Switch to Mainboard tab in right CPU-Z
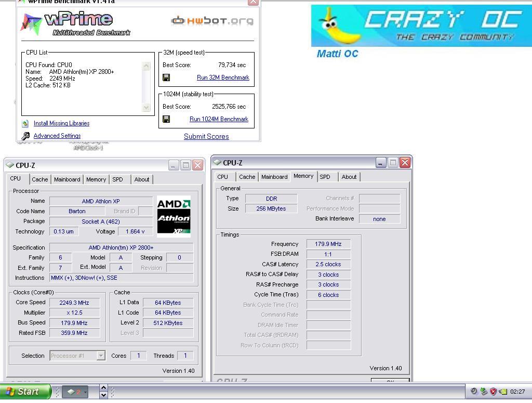The image size is (532, 403). point(274,177)
